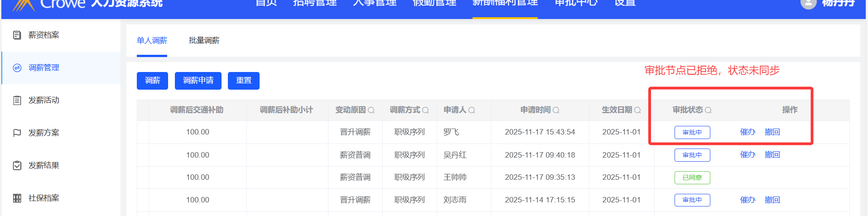Image resolution: width=868 pixels, height=216 pixels.
Task: Click the 调薪后补助小计 column header
Action: coord(286,110)
